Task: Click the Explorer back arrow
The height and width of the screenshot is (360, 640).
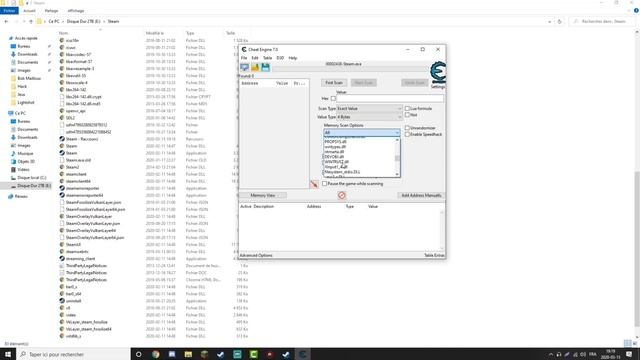Action: [x=6, y=21]
